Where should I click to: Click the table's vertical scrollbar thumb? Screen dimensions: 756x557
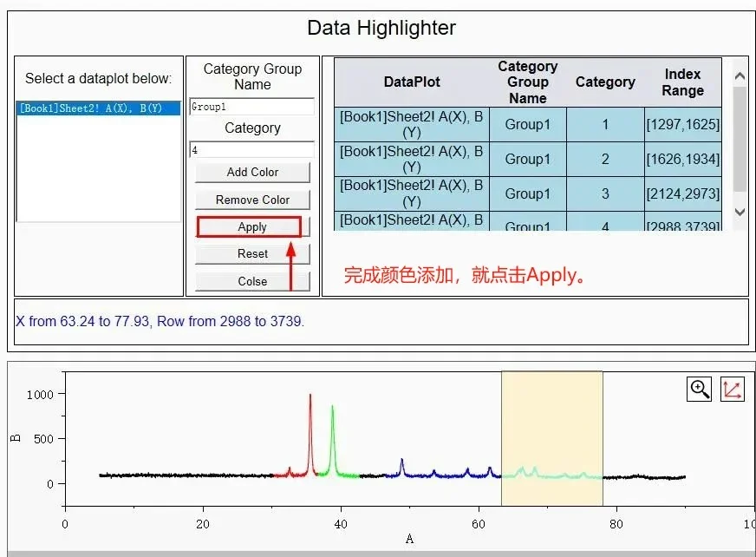tap(740, 139)
